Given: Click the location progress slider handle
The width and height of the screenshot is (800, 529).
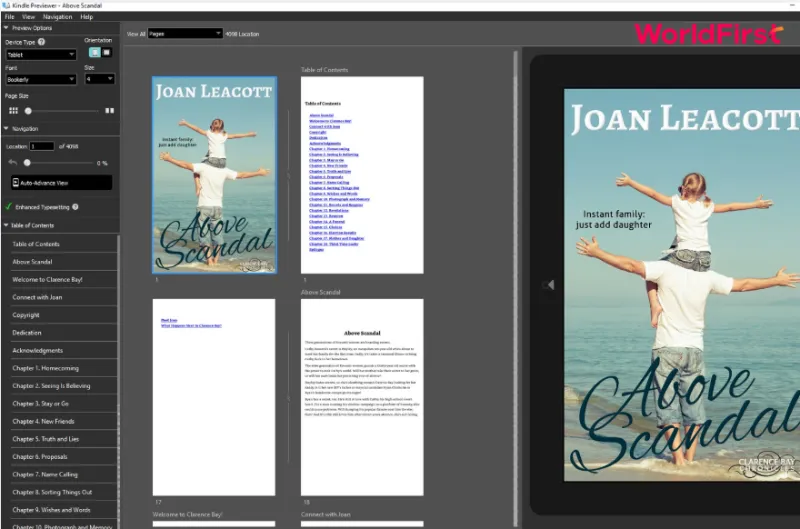Looking at the screenshot, I should click(x=27, y=163).
